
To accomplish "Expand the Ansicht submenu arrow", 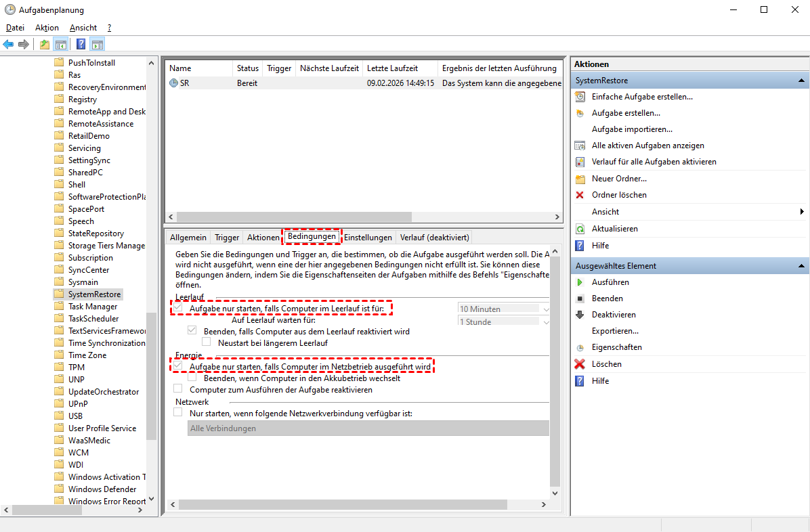I will click(x=802, y=212).
